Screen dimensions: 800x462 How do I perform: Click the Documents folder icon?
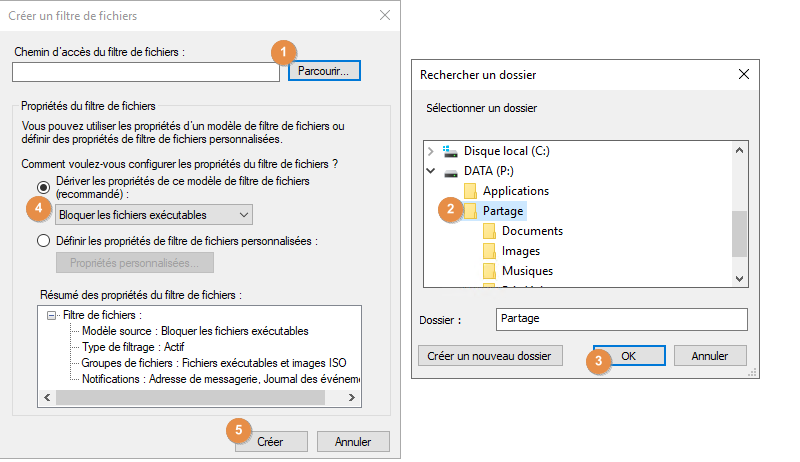489,231
